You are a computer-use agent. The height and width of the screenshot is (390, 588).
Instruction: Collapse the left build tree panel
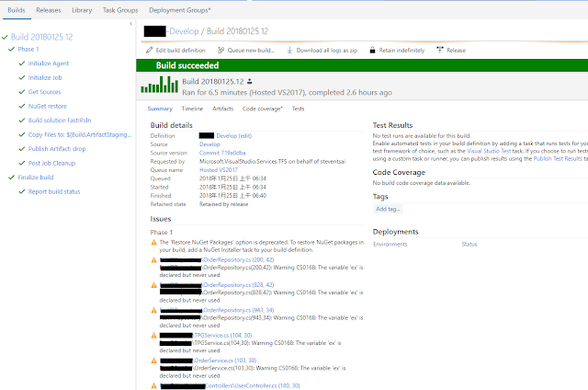point(130,24)
